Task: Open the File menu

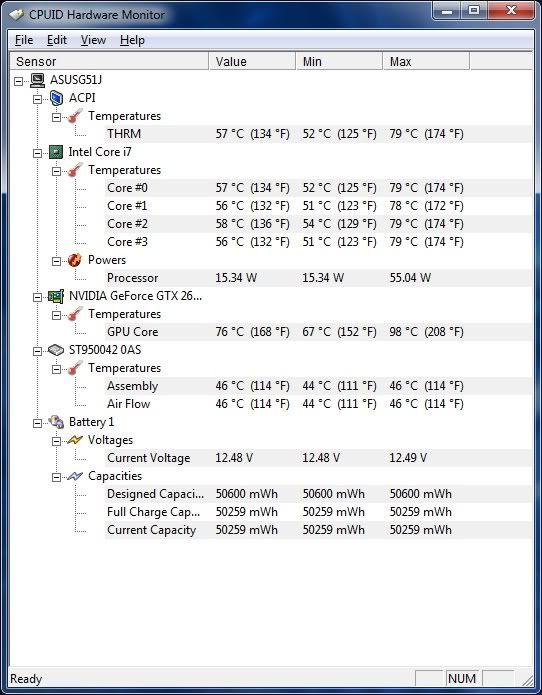Action: point(24,40)
